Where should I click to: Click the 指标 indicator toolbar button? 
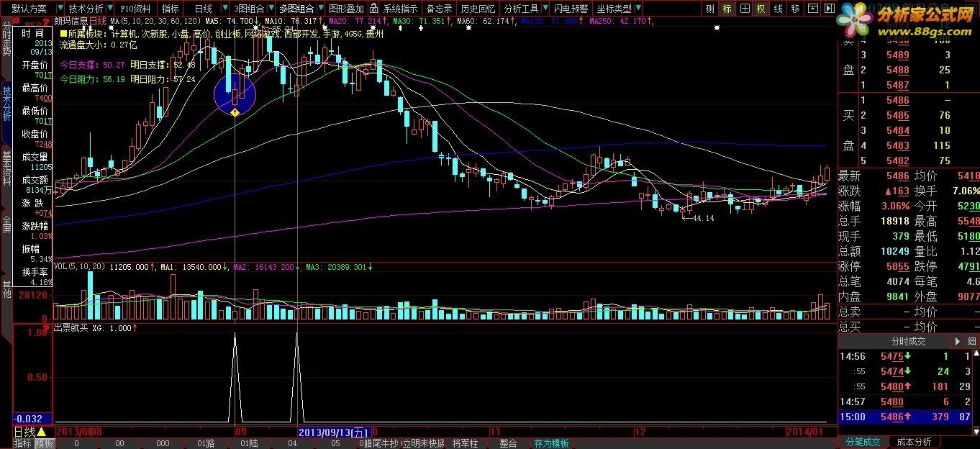[171, 9]
